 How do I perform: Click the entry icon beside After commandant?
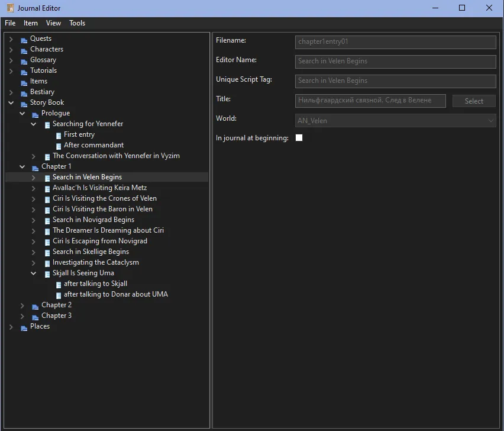[x=58, y=145]
